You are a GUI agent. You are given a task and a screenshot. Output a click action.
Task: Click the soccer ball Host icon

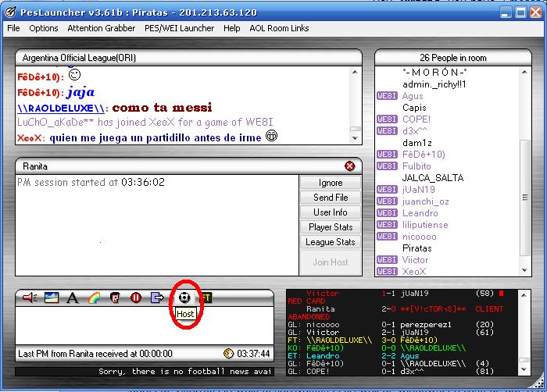[x=184, y=298]
